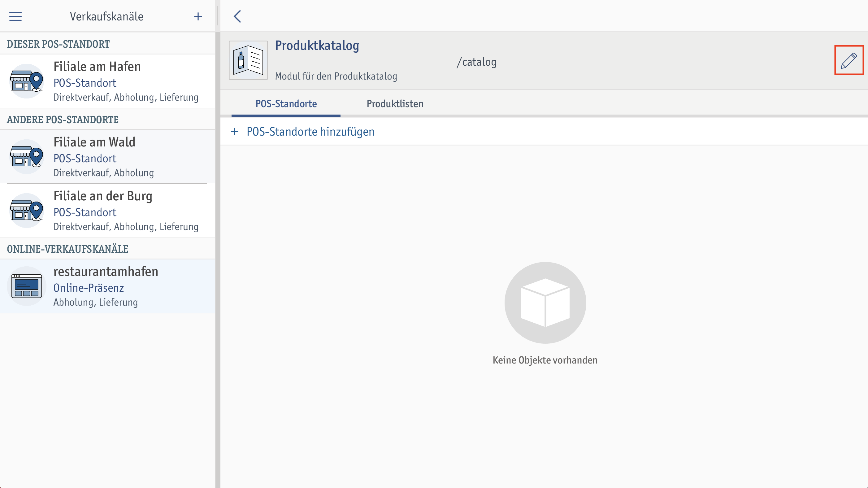The width and height of the screenshot is (868, 488).
Task: Click the plus icon beside POS-Standorte hinzufügen
Action: (x=235, y=131)
